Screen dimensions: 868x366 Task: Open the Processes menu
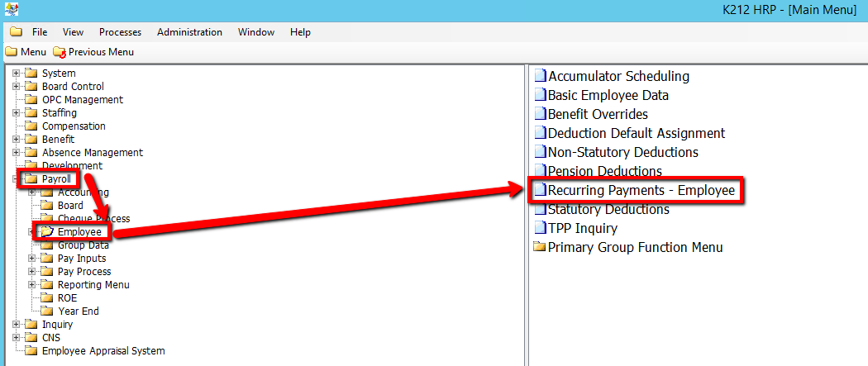click(120, 32)
